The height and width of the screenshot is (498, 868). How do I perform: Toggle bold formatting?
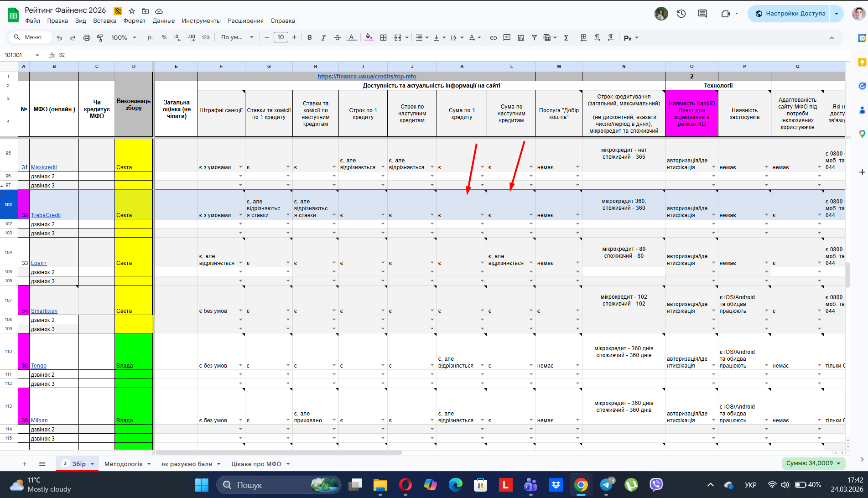click(310, 38)
